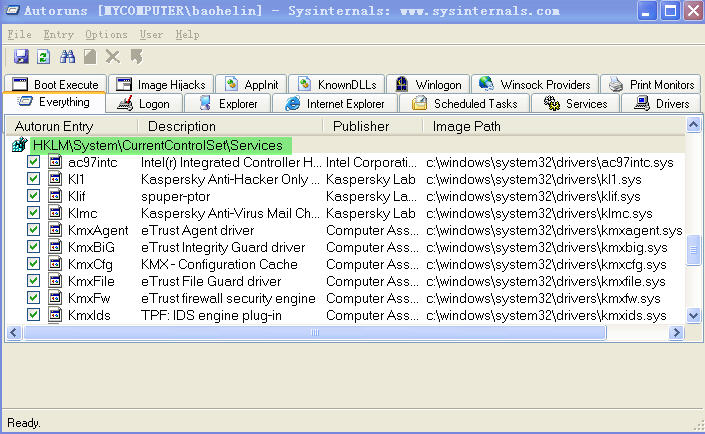Open the Logon tab

coord(144,104)
